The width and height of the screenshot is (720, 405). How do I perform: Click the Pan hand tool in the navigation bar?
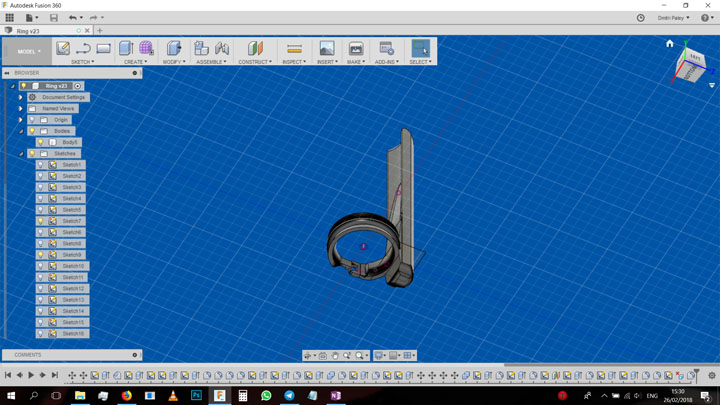click(335, 355)
